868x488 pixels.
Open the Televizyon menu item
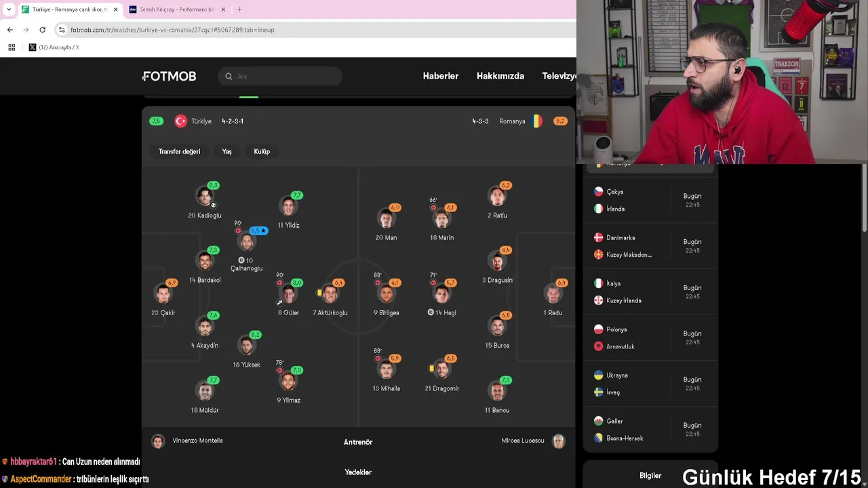(x=559, y=76)
